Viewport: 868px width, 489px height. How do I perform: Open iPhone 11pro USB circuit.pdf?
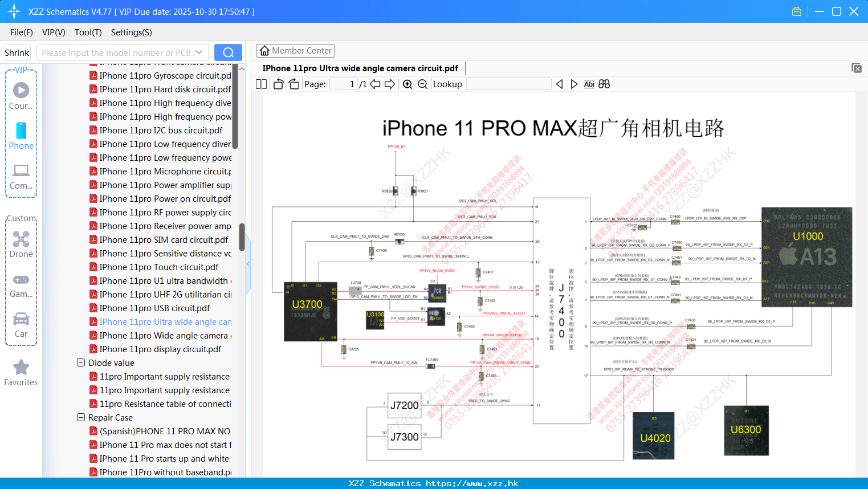click(x=150, y=308)
